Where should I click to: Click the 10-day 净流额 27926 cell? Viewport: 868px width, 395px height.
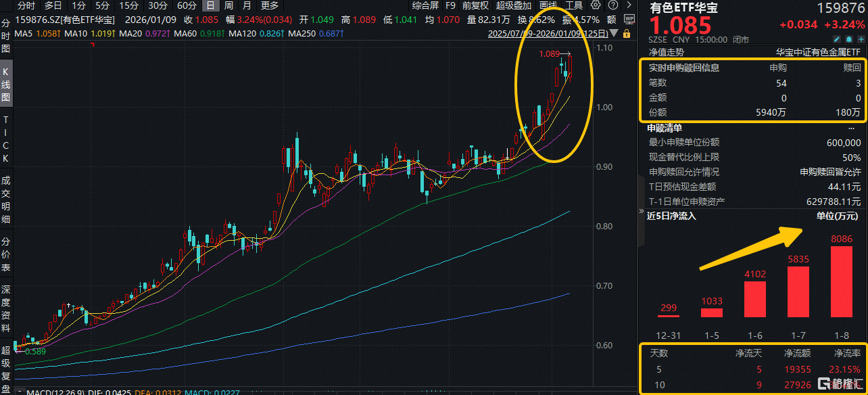click(798, 385)
